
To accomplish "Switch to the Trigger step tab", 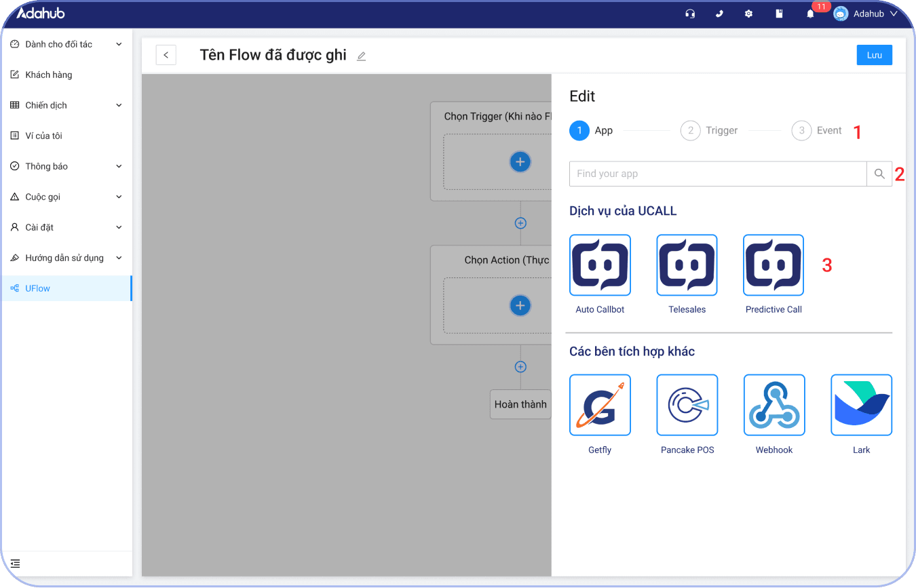I will coord(709,130).
